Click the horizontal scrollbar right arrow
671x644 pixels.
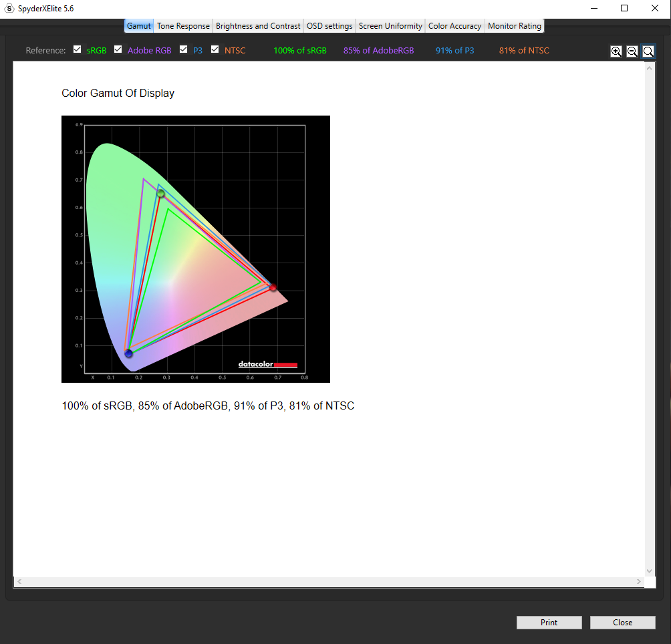(640, 582)
